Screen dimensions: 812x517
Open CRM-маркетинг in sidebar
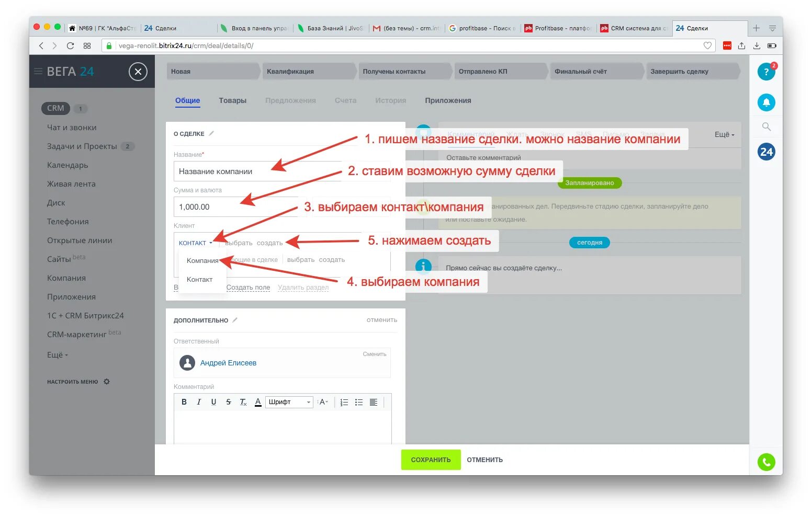pos(77,335)
